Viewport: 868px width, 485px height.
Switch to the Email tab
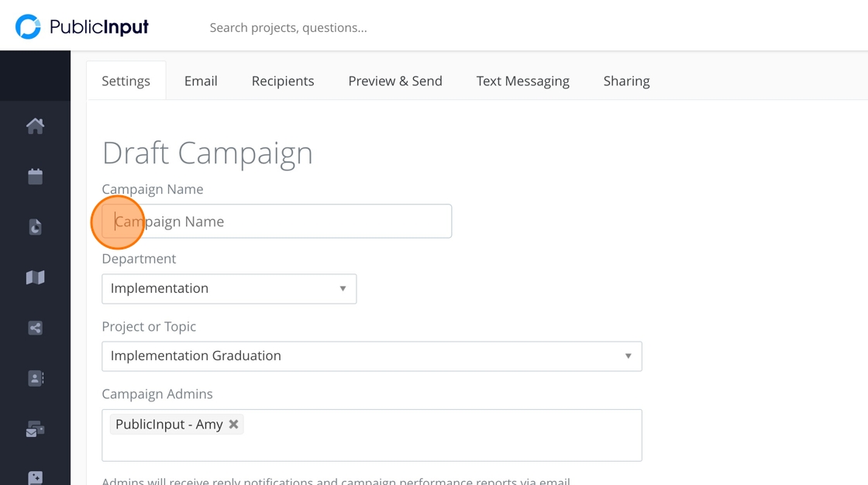point(201,81)
